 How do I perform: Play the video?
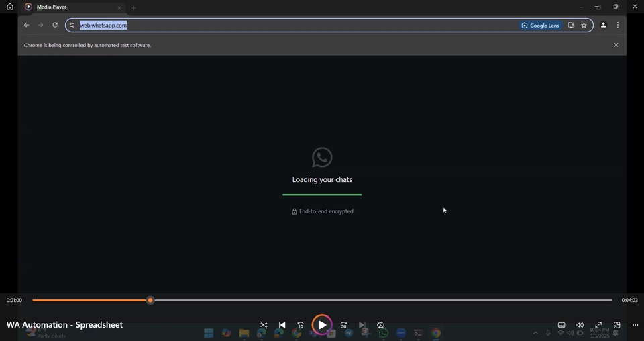(322, 325)
